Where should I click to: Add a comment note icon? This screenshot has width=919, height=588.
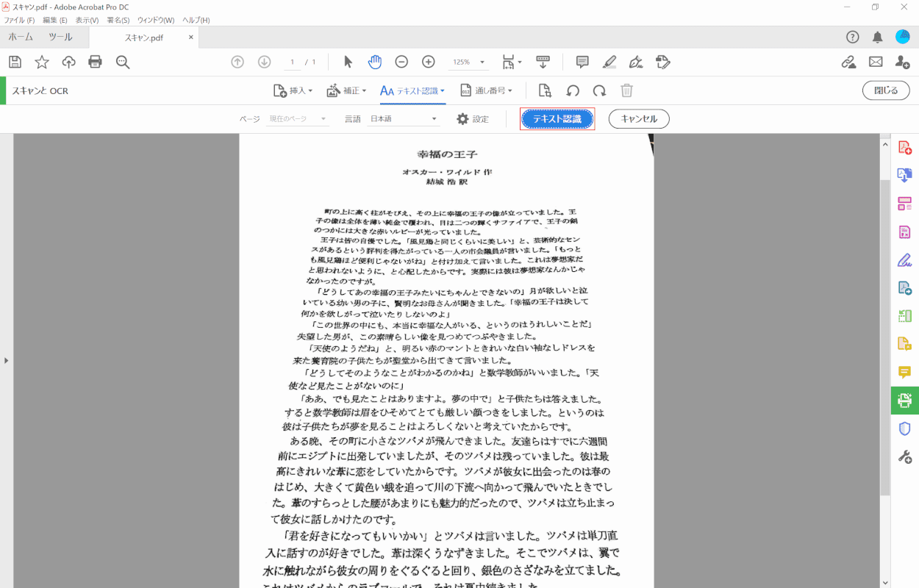pos(582,62)
